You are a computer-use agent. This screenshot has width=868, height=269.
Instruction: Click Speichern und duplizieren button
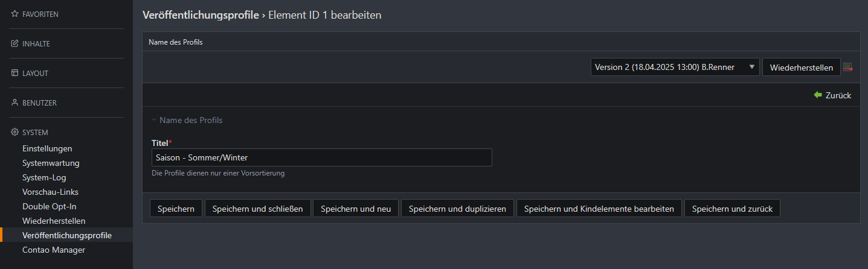coord(457,209)
